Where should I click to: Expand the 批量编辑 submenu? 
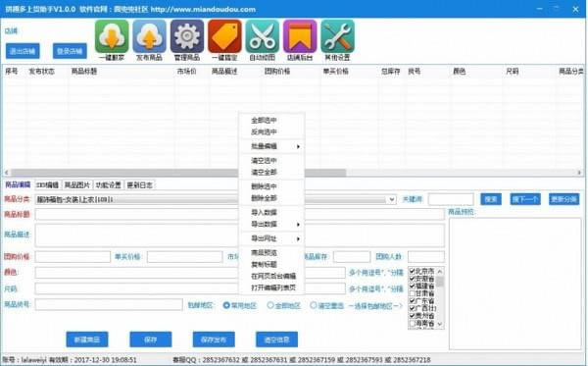coord(271,146)
